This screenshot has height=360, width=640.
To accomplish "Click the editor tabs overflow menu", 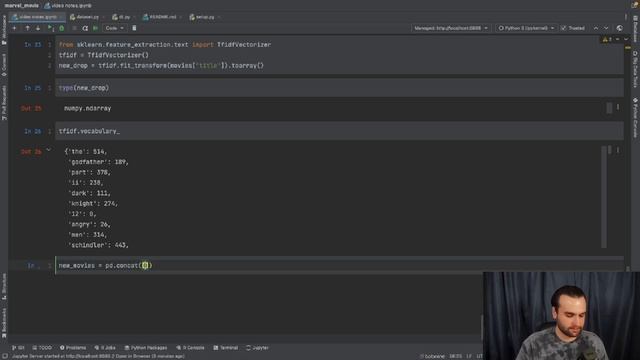I will (626, 17).
